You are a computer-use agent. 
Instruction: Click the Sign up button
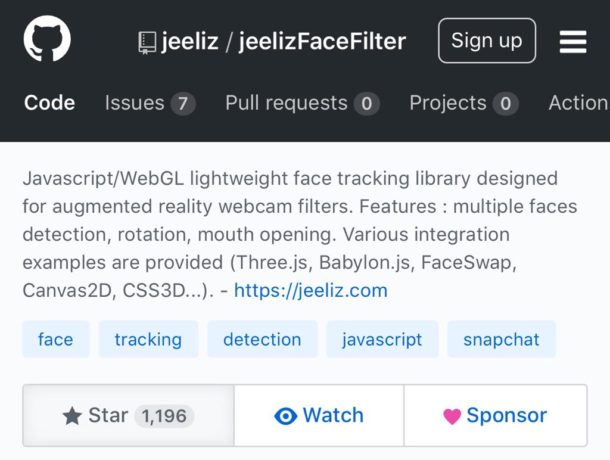pyautogui.click(x=487, y=40)
